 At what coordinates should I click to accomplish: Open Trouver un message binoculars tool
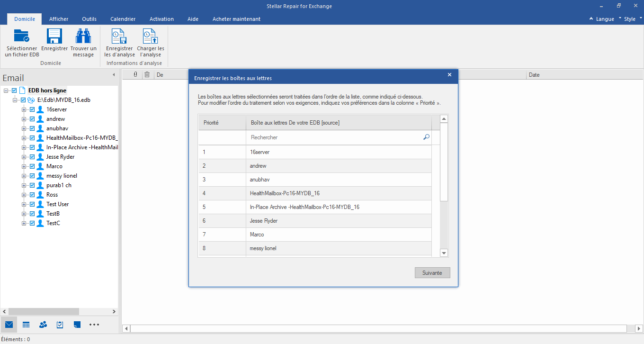tap(83, 36)
